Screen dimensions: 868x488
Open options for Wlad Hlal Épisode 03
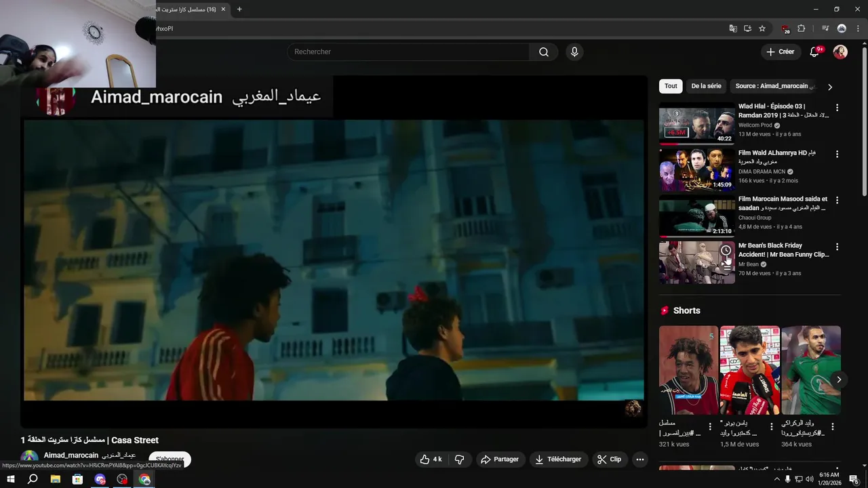click(x=837, y=108)
